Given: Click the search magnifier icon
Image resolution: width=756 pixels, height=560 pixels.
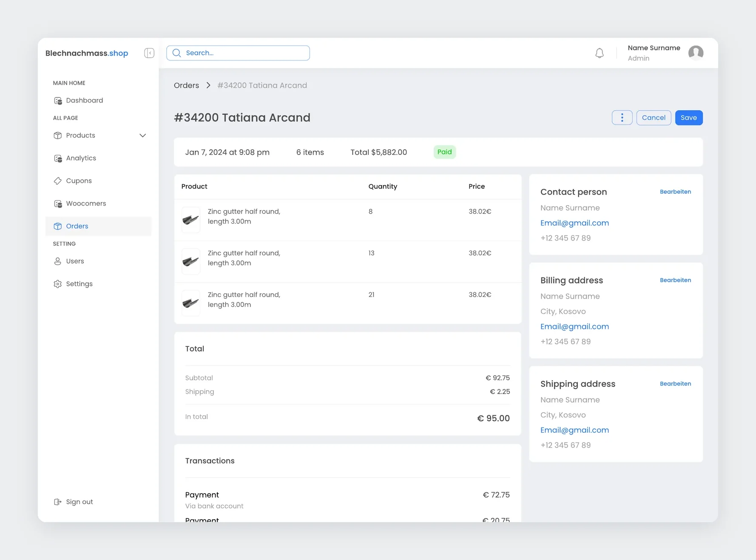Looking at the screenshot, I should 177,53.
